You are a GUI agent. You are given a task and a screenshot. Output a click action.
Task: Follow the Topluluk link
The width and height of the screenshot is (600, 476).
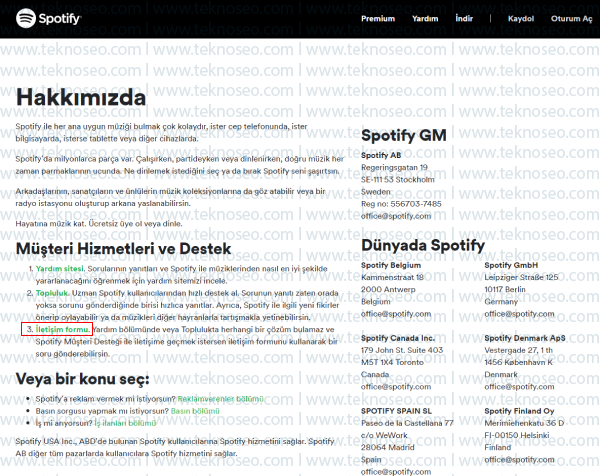52,293
